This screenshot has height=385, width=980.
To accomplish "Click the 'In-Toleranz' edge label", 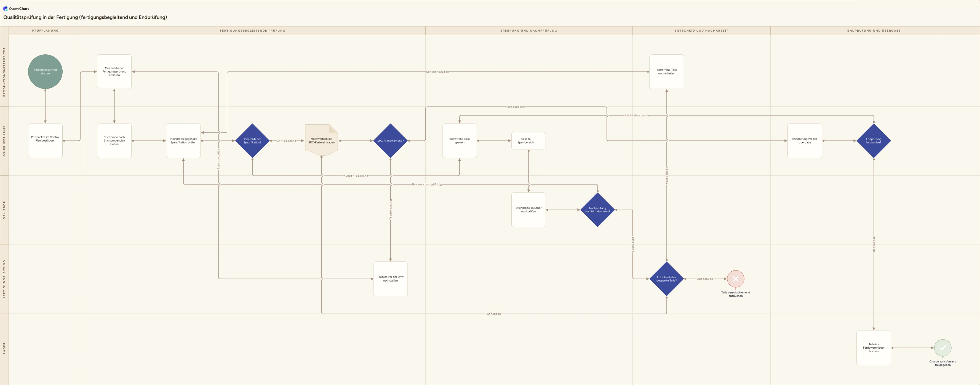I will (287, 141).
